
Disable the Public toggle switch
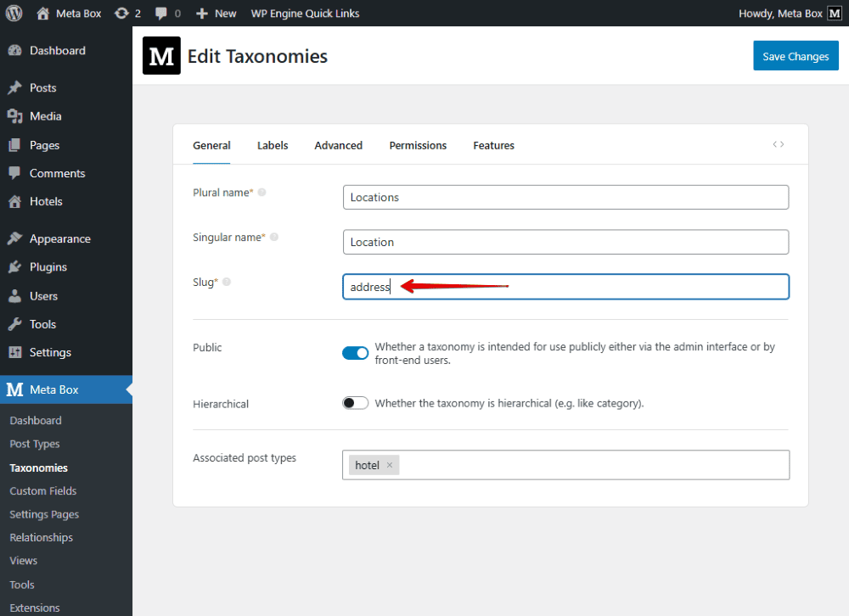pyautogui.click(x=356, y=353)
